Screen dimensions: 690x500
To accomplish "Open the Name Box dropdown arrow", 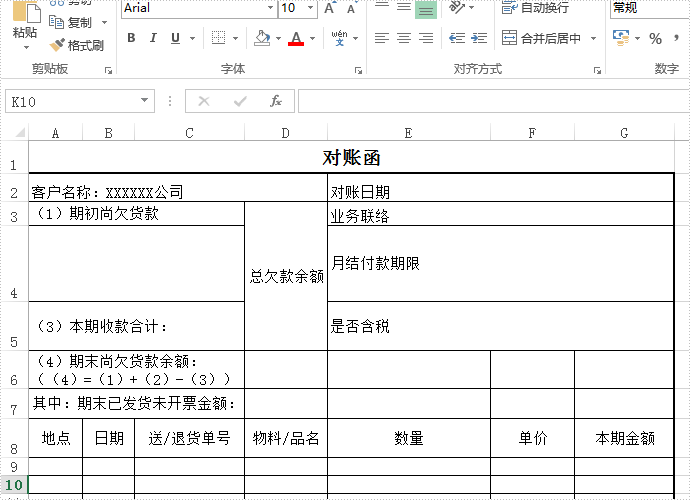I will 144,101.
